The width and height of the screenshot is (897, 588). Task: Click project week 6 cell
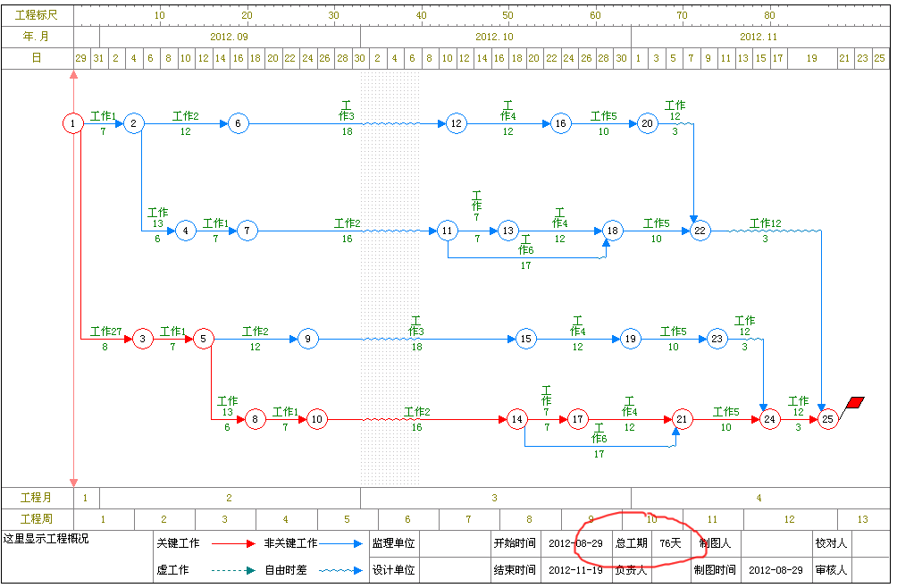pyautogui.click(x=408, y=519)
